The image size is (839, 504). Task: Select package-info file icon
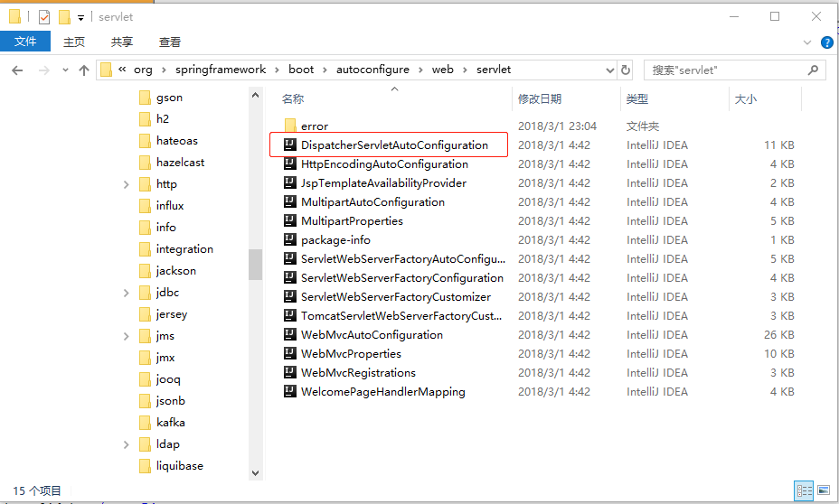[289, 239]
